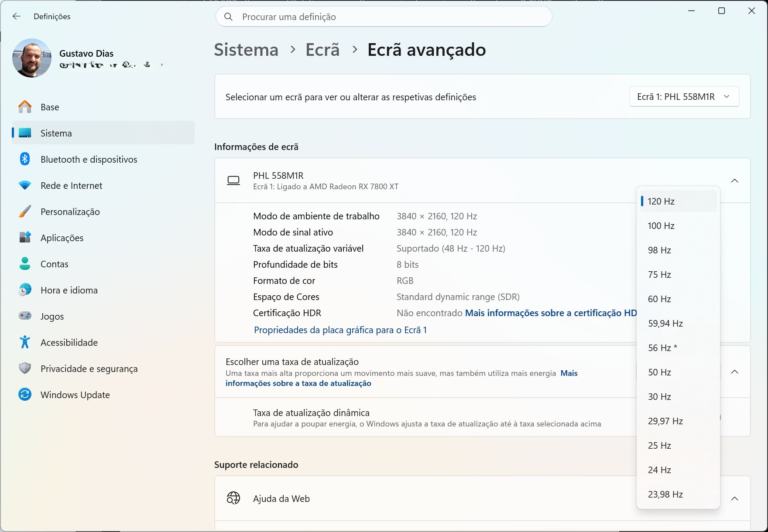Click the Aplicações icon in sidebar
The image size is (768, 532).
coord(25,238)
